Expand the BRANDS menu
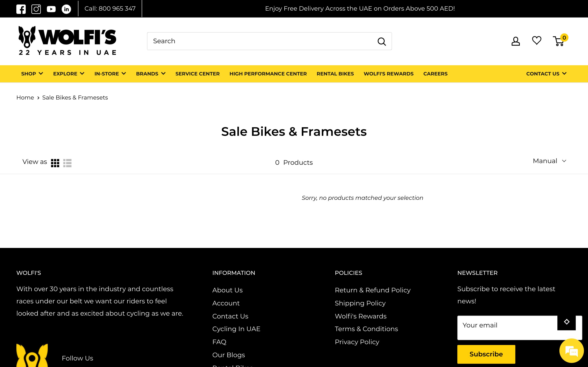588x367 pixels. [x=151, y=74]
